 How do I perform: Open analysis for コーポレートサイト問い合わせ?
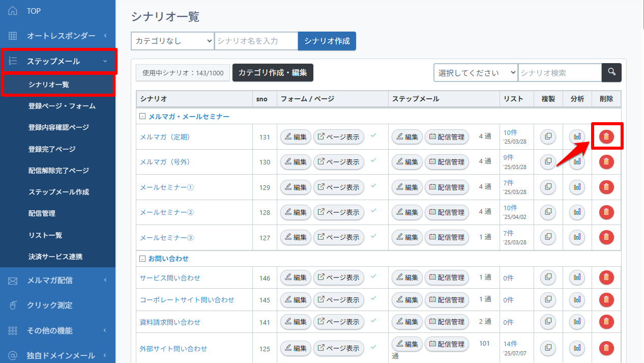coord(577,300)
